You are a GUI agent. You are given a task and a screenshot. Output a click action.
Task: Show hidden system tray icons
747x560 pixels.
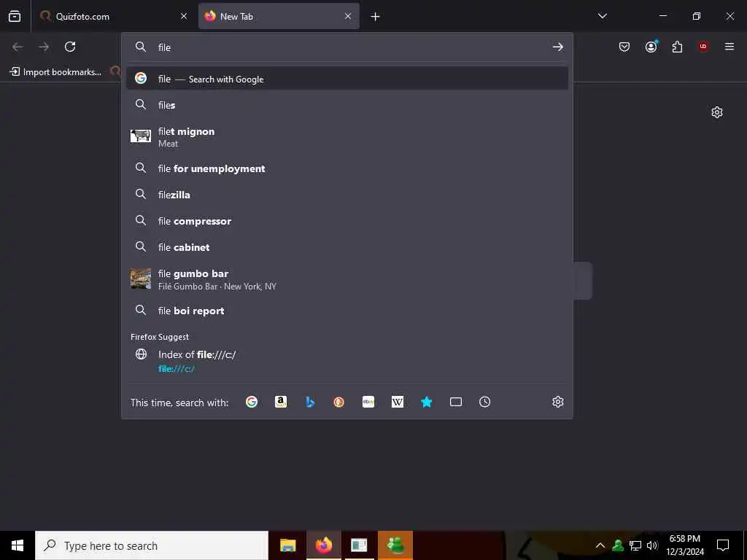pyautogui.click(x=600, y=545)
